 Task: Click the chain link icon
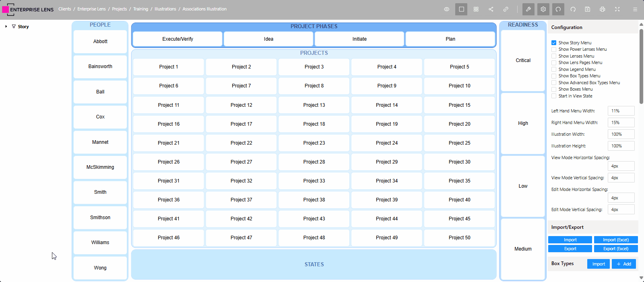506,9
